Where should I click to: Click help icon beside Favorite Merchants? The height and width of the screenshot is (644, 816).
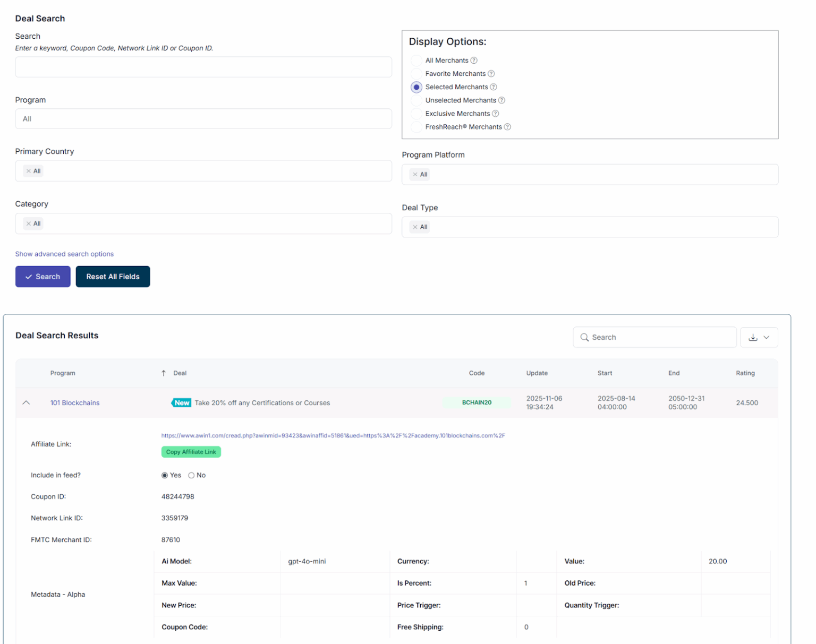pyautogui.click(x=491, y=74)
